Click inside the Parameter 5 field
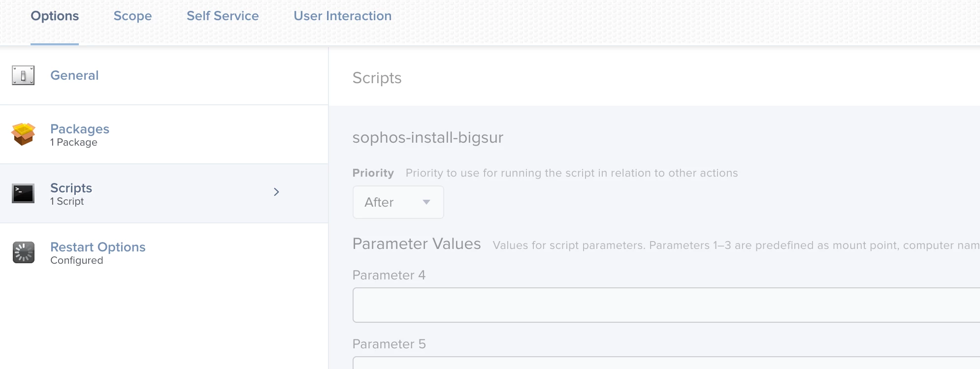This screenshot has height=369, width=980. pyautogui.click(x=665, y=363)
